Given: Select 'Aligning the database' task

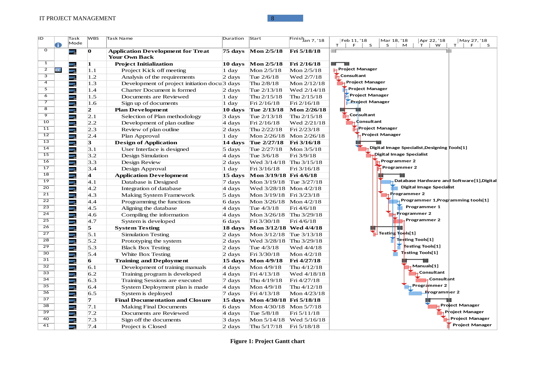Looking at the screenshot, I should (x=149, y=208).
